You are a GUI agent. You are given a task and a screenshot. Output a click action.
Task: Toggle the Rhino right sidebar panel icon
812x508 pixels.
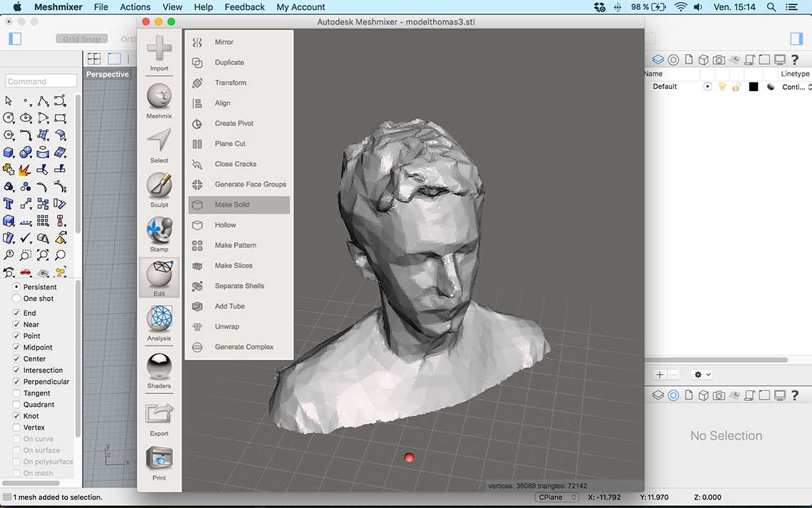(796, 39)
